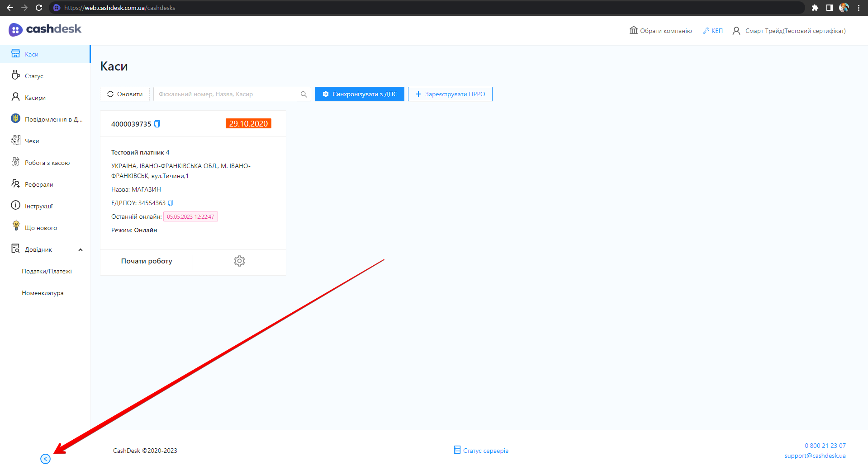Copy the ЄДРПОУ code with copy icon
The image size is (868, 470).
171,203
